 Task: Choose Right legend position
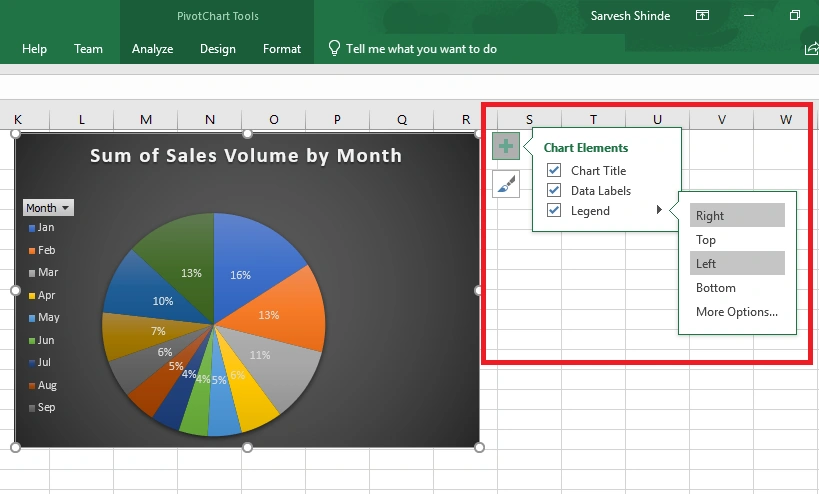(737, 215)
